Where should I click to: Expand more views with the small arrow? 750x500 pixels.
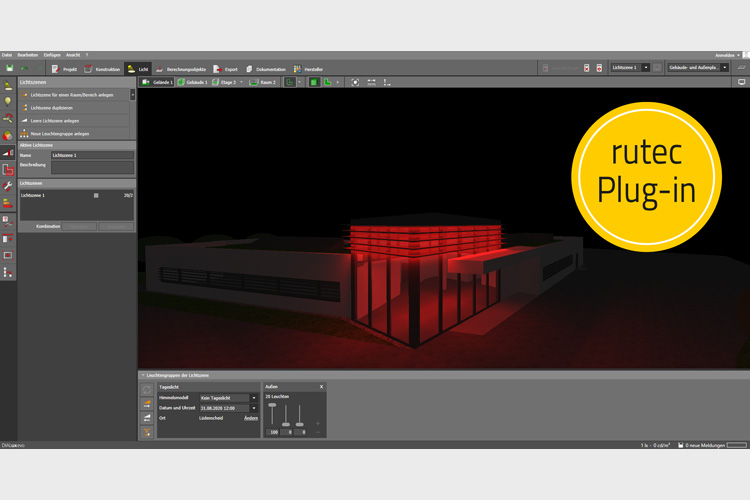coord(338,82)
